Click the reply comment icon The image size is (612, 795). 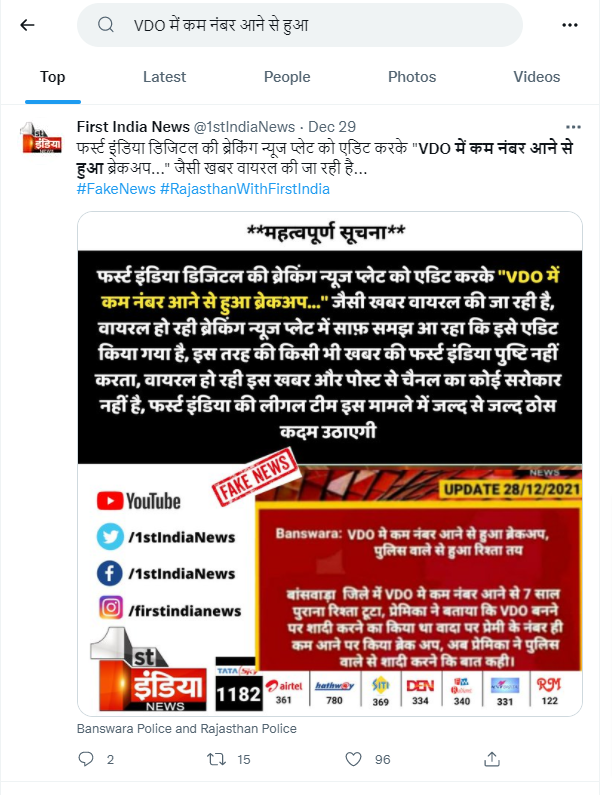tap(86, 759)
